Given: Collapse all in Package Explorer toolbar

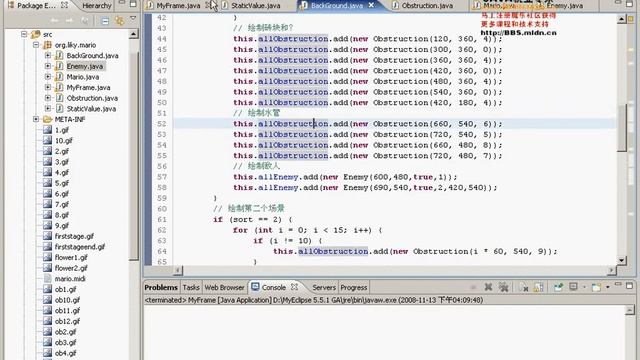Looking at the screenshot, I should pyautogui.click(x=105, y=21).
